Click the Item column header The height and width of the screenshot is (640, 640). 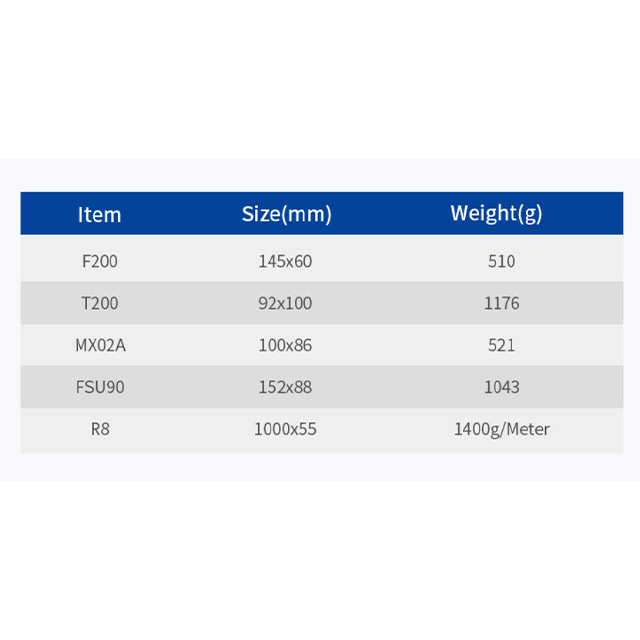[100, 214]
